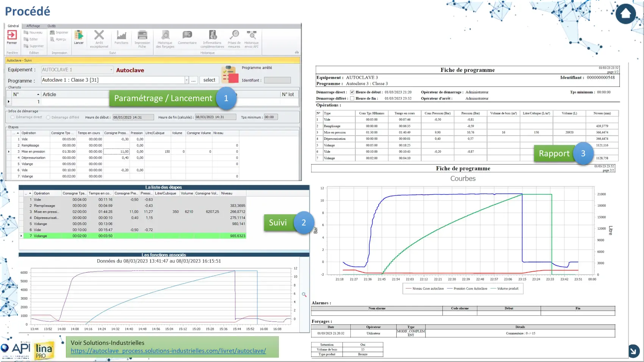The width and height of the screenshot is (644, 362).
Task: Open the Equipement AUTOCLAVE 1 dropdown
Action: coord(111,70)
